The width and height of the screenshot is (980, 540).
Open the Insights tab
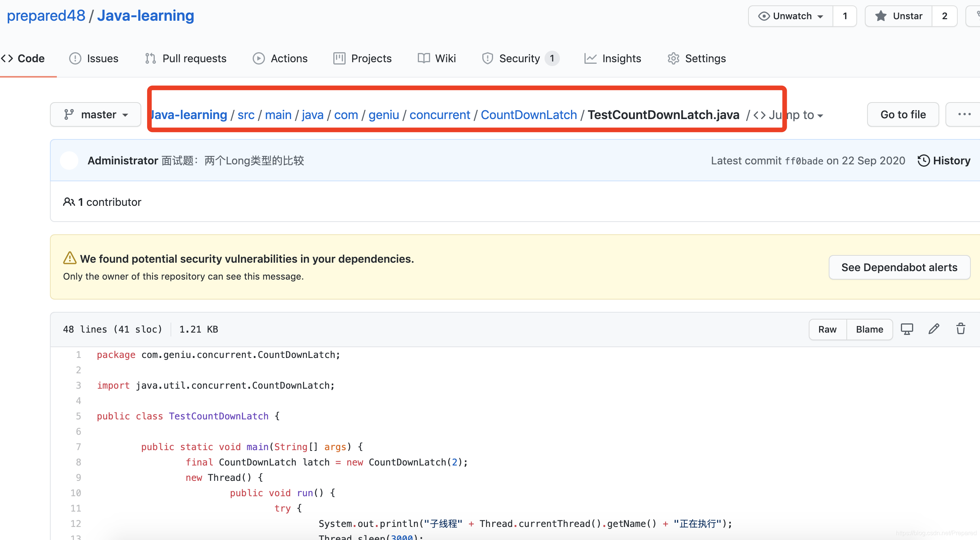[x=613, y=58]
